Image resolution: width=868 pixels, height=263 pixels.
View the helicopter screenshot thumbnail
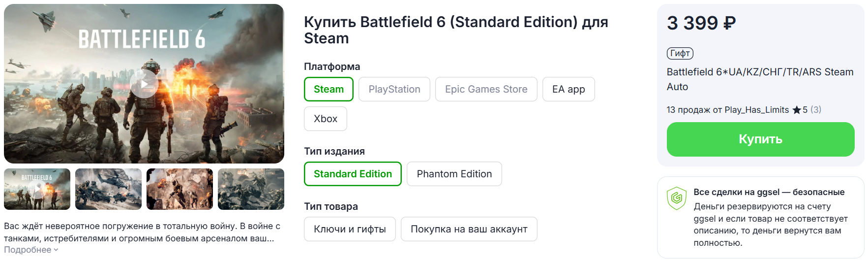(108, 189)
